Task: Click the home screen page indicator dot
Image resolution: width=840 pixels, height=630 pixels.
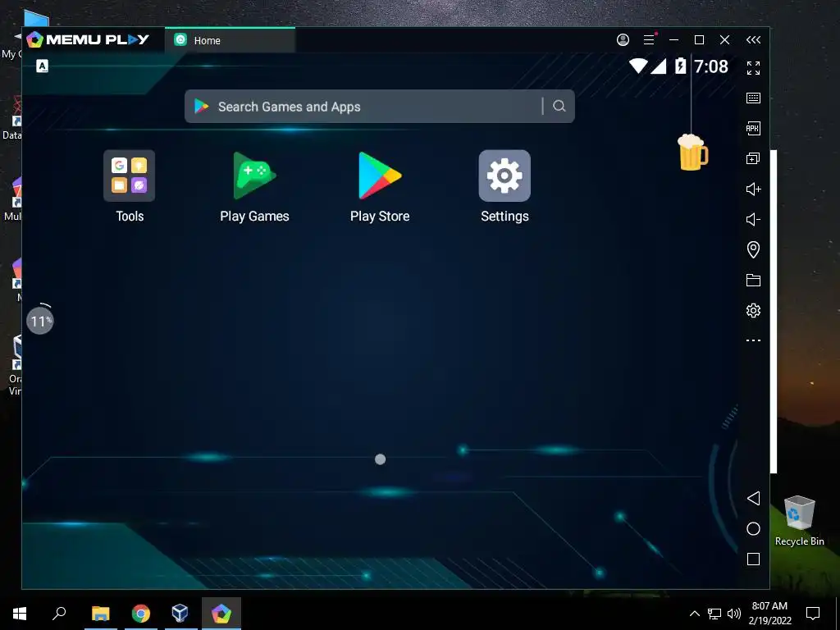Action: click(x=380, y=459)
